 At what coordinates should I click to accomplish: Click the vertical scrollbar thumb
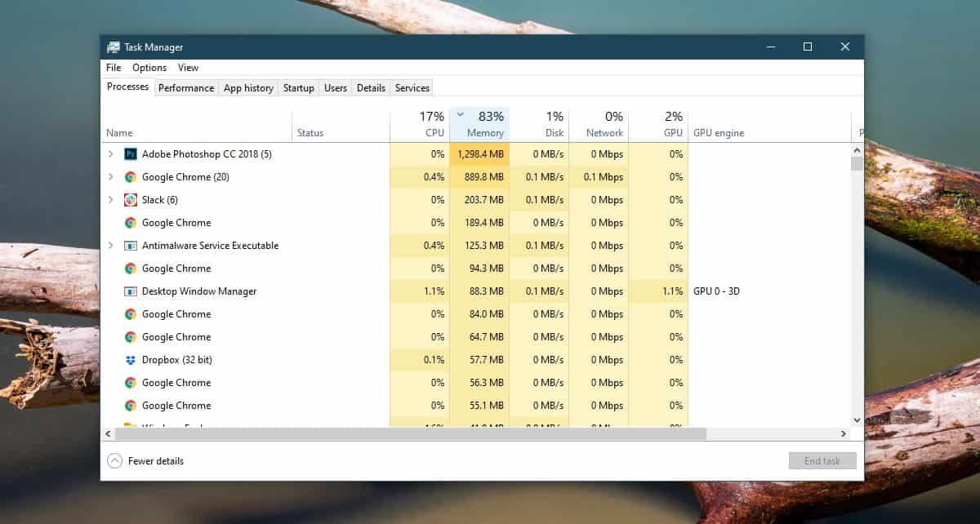point(857,164)
